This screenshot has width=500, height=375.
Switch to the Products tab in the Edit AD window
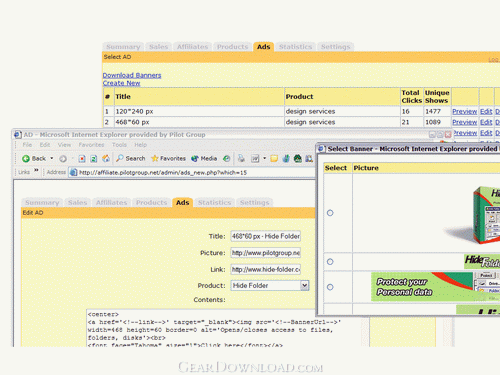(x=151, y=203)
